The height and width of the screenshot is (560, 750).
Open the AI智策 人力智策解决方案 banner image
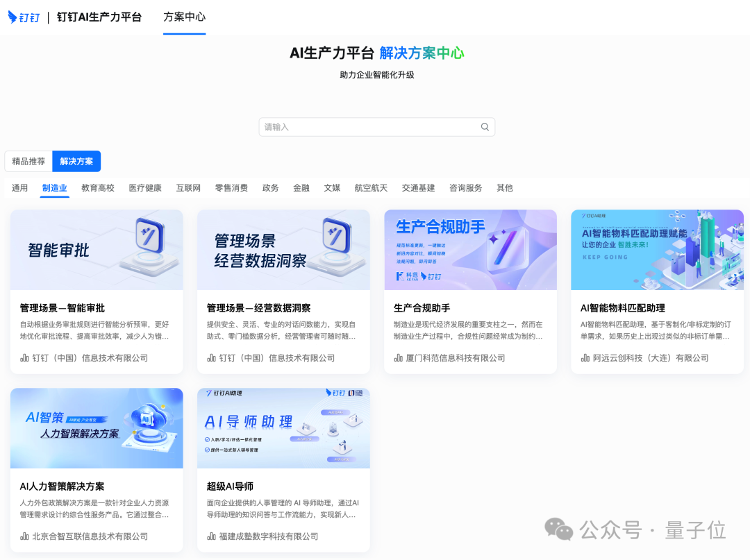tap(97, 428)
